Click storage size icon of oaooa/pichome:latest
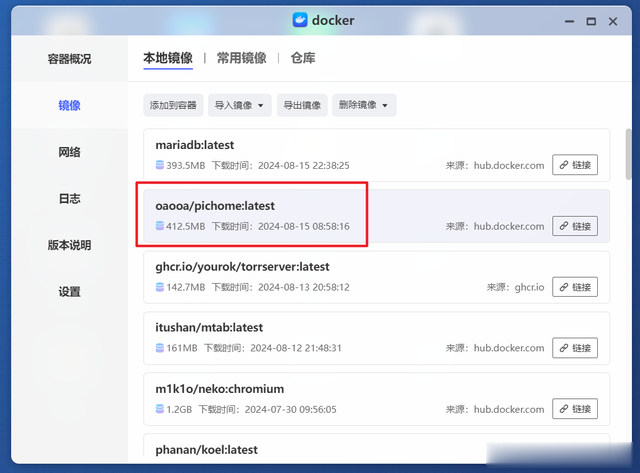640x473 pixels. (160, 226)
